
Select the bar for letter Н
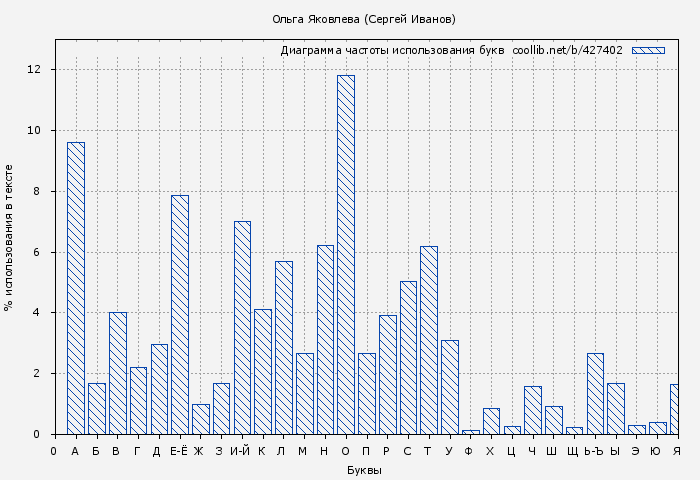click(x=325, y=340)
